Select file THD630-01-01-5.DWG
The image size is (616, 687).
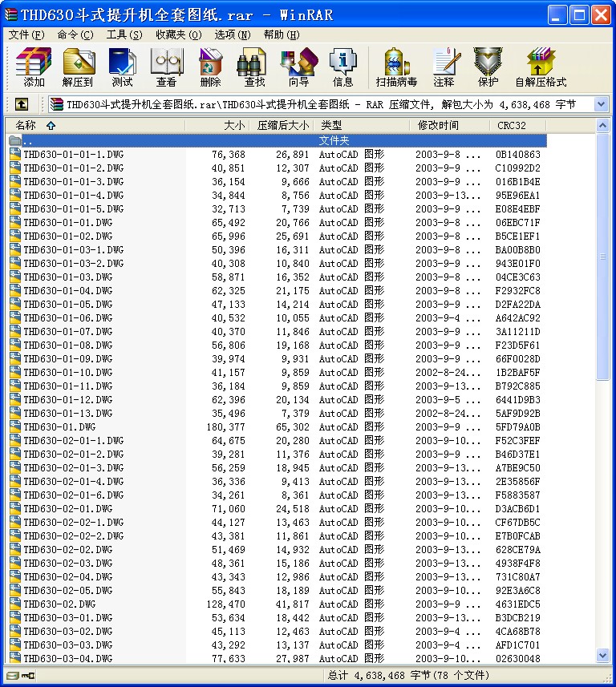[x=74, y=208]
